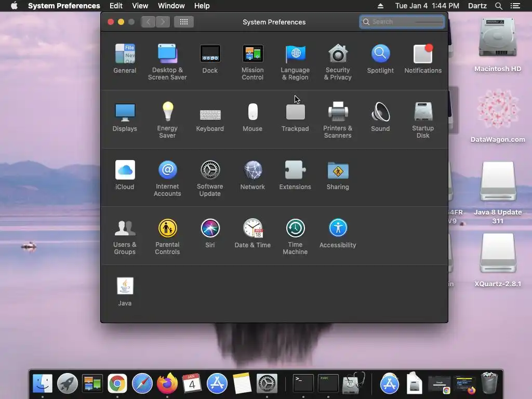Open Spotlight preferences pane
The height and width of the screenshot is (399, 532).
pos(380,59)
